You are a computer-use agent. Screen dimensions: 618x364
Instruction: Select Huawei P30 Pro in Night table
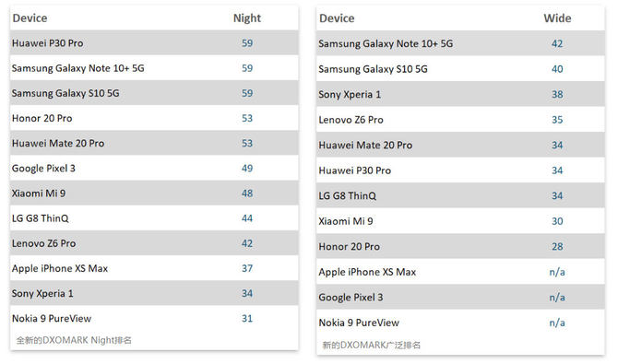(47, 43)
